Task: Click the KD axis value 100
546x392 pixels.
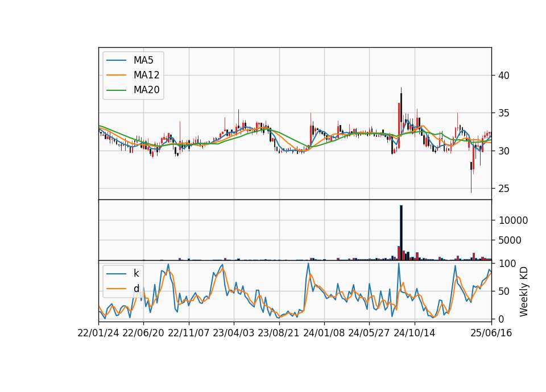Action: tap(507, 264)
